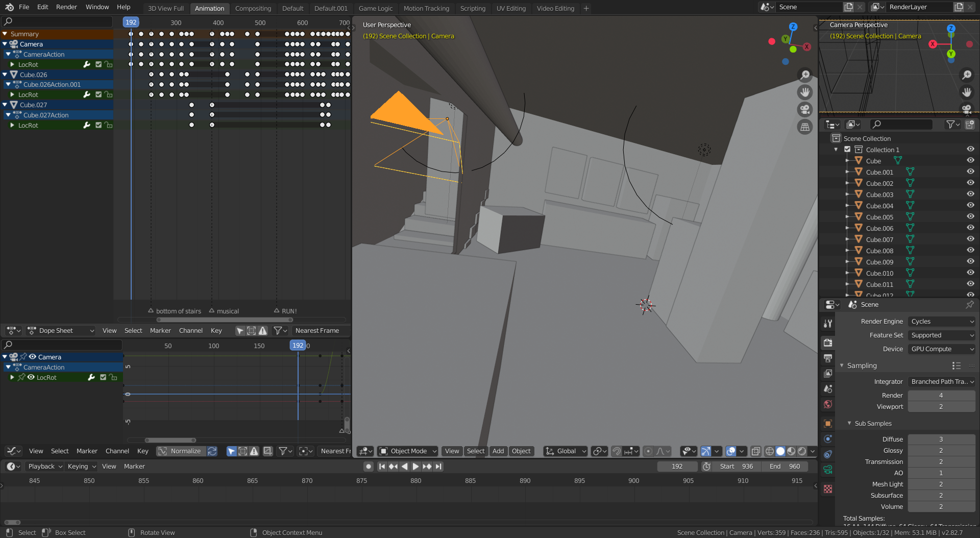This screenshot has width=980, height=538.
Task: Open Object Mode dropdown
Action: click(408, 451)
